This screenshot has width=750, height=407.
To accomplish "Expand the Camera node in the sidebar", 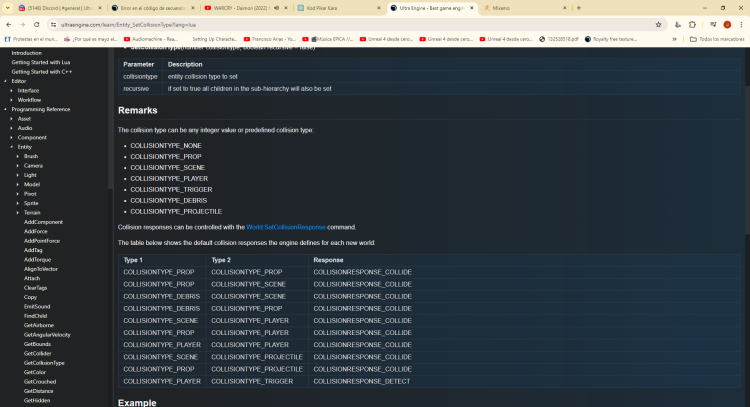I will tap(18, 165).
